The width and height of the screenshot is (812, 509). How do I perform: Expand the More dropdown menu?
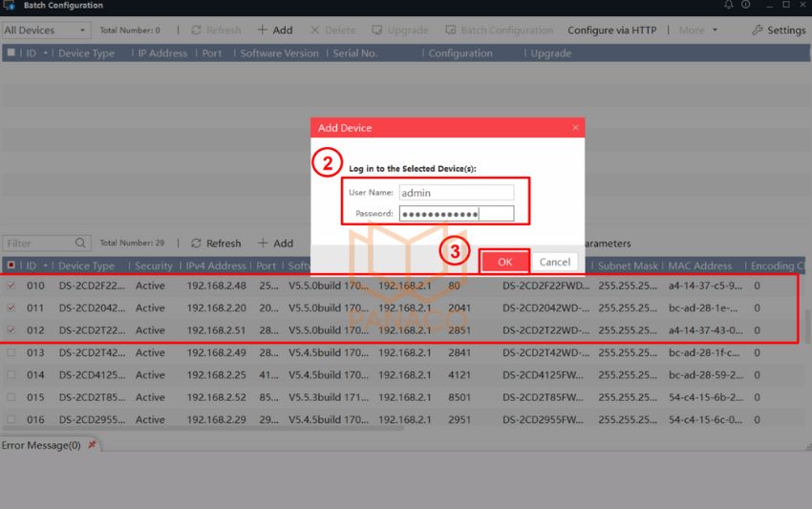698,30
